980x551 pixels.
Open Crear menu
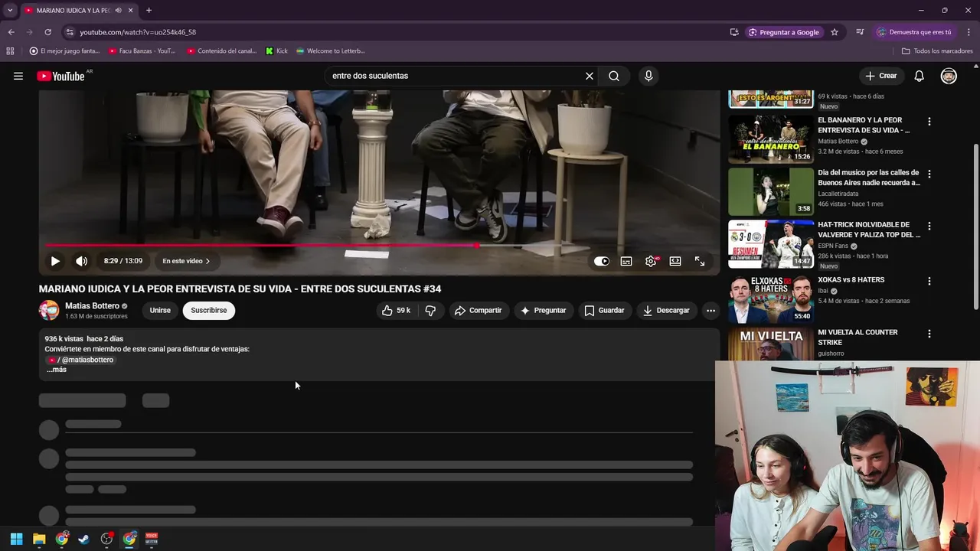[x=880, y=76]
